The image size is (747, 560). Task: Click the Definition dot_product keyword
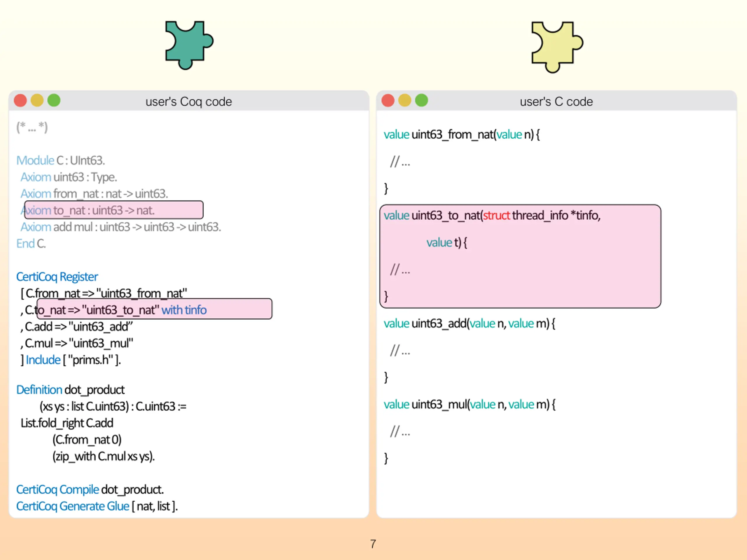point(39,390)
